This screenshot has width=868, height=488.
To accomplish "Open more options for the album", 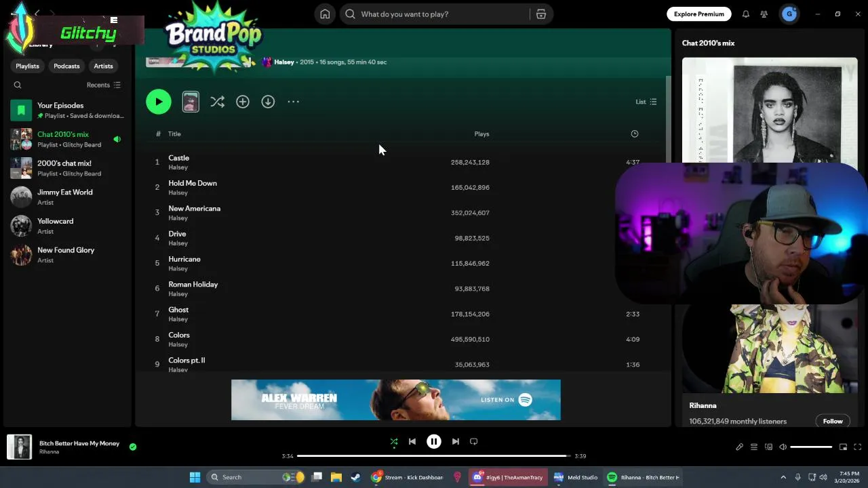I will pyautogui.click(x=293, y=102).
